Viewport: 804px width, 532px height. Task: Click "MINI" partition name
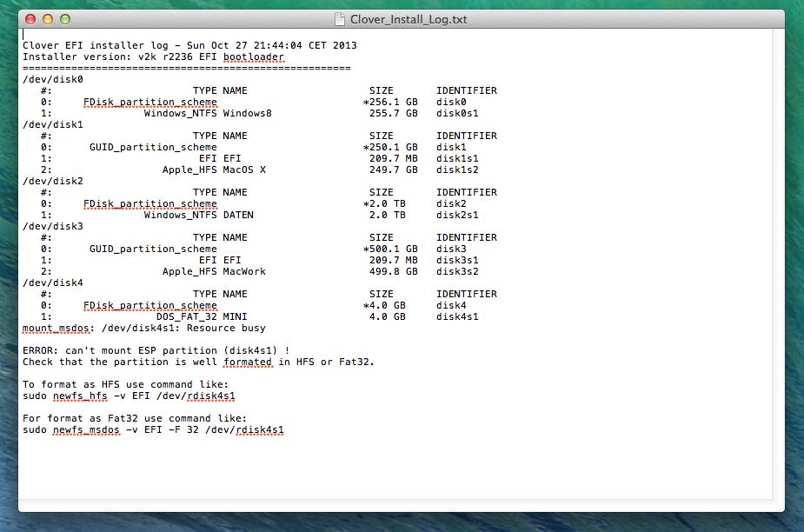[x=235, y=316]
